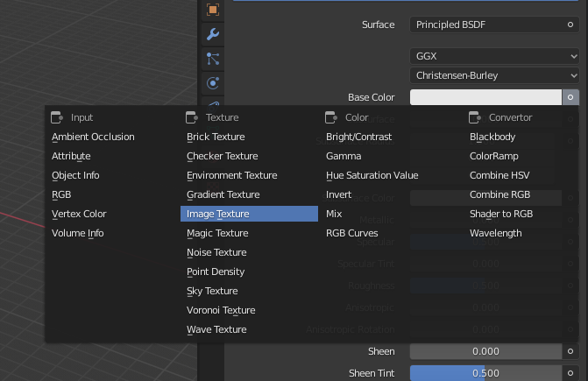Choose Ambient Occlusion input node
588x381 pixels.
[93, 137]
